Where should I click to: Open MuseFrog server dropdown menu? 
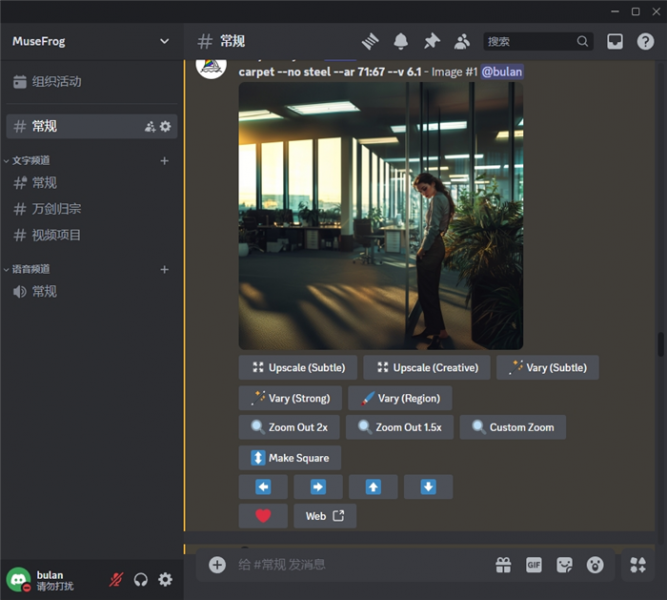[164, 41]
